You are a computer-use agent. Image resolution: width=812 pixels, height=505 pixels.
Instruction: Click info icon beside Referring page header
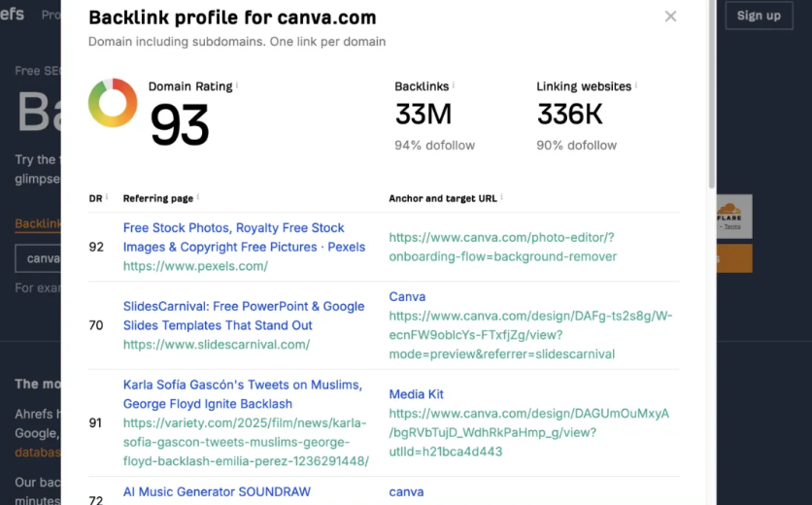[x=198, y=197]
